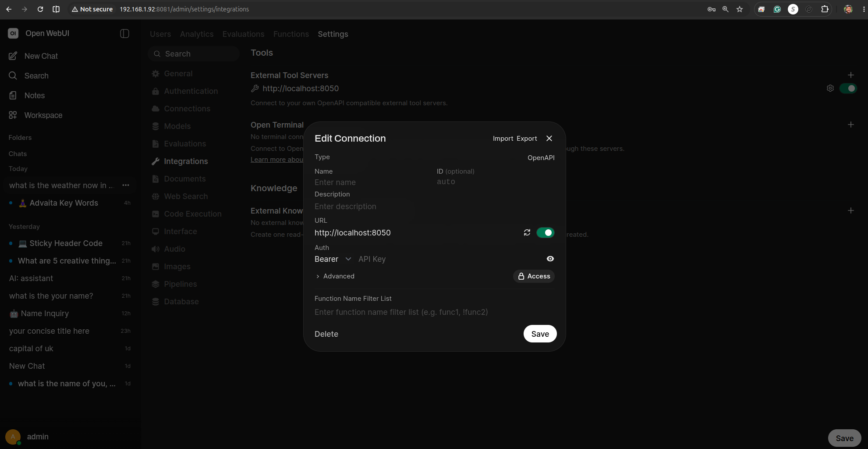The image size is (868, 449).
Task: Open the Bearer auth type dropdown
Action: (x=333, y=259)
